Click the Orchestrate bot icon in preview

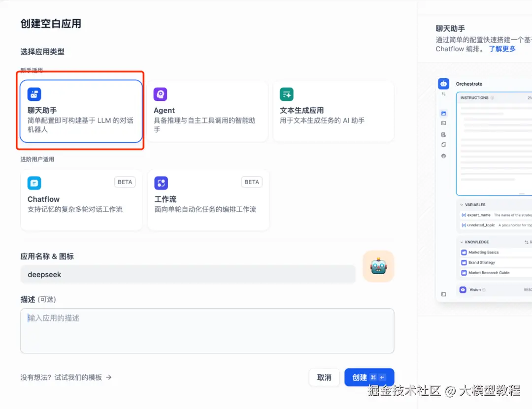coord(443,83)
